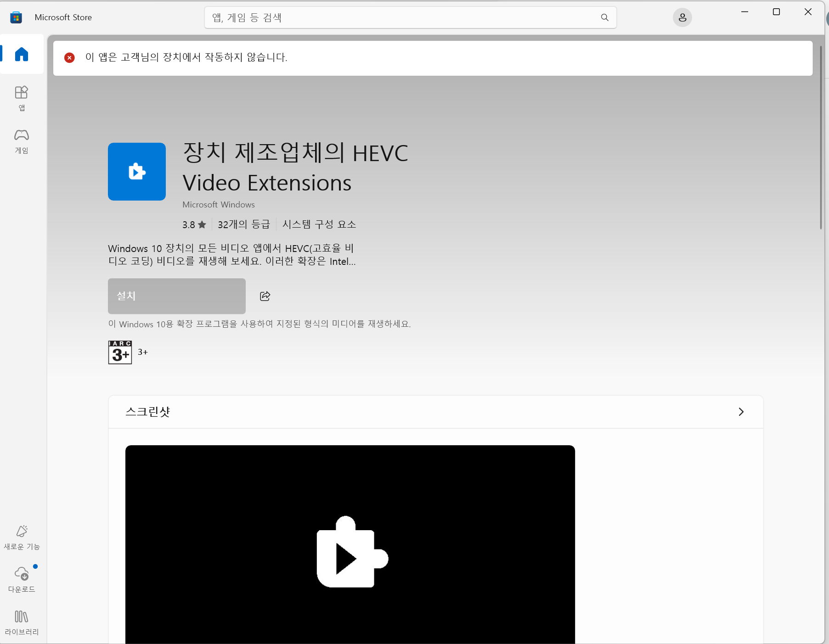Open the 라이브러리 (Library) page
Viewport: 829px width, 644px height.
[x=22, y=623]
